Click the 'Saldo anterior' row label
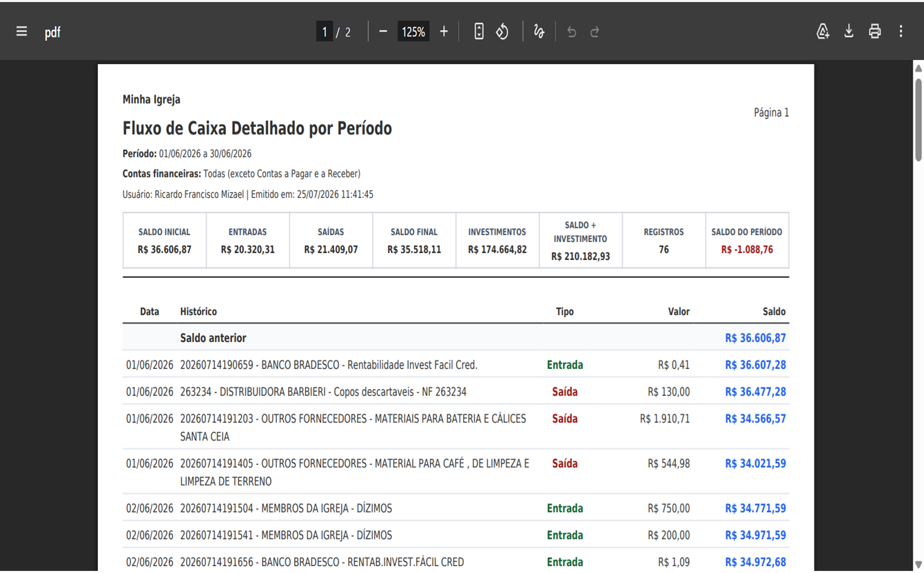 (x=213, y=338)
